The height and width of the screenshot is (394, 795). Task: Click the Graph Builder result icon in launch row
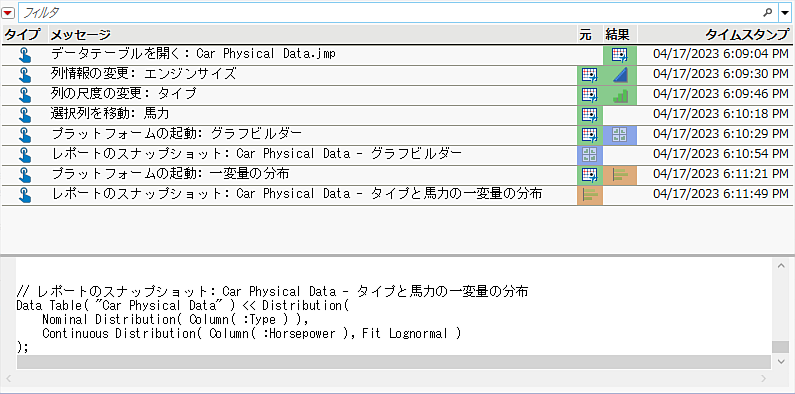[x=620, y=135]
